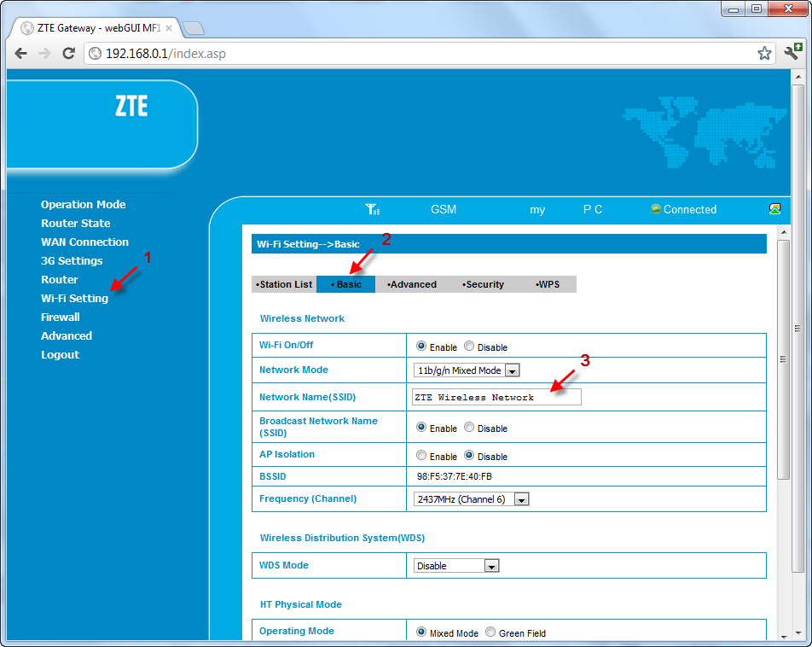This screenshot has width=812, height=647.
Task: Open Firewall settings
Action: 61,317
